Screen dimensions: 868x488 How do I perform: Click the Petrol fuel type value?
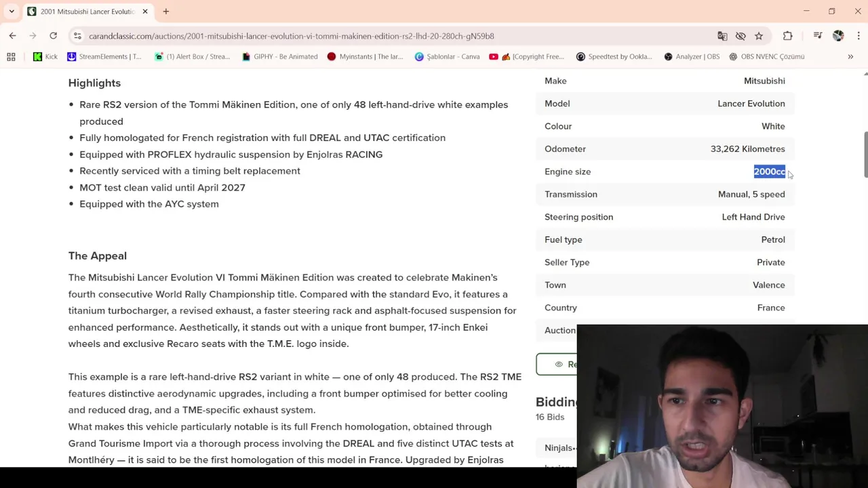773,240
